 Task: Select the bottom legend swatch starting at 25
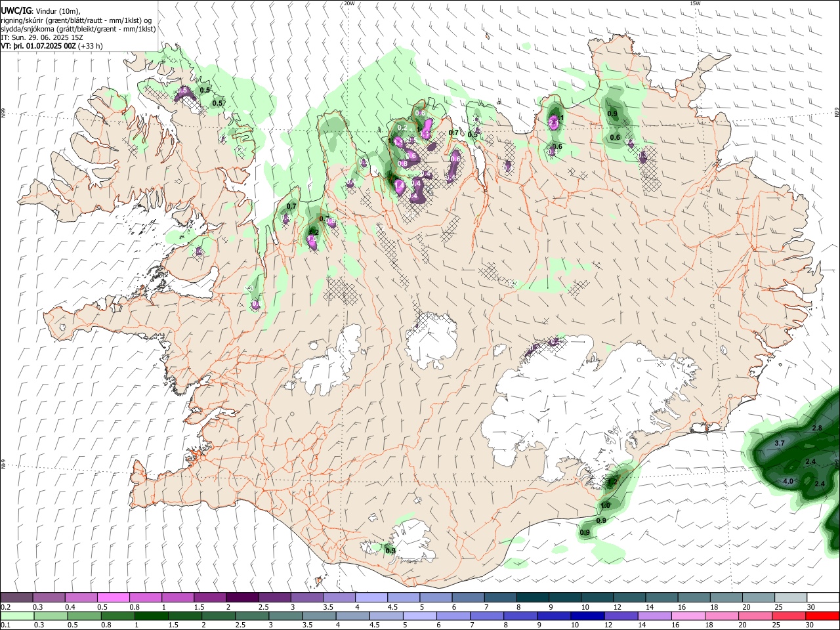789,616
